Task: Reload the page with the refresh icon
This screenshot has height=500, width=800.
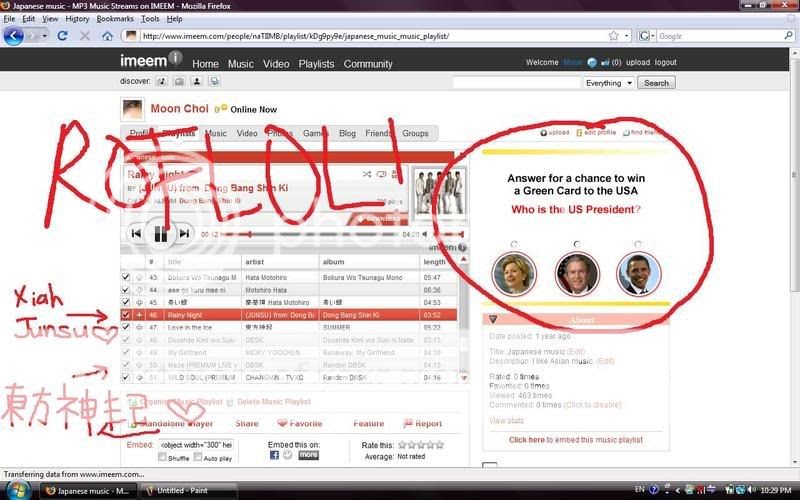Action: click(x=62, y=36)
